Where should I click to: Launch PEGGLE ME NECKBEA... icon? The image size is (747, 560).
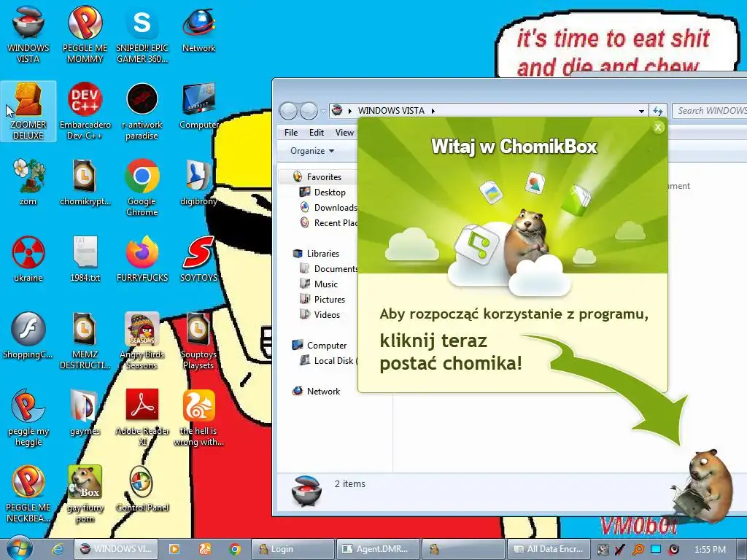(x=28, y=494)
